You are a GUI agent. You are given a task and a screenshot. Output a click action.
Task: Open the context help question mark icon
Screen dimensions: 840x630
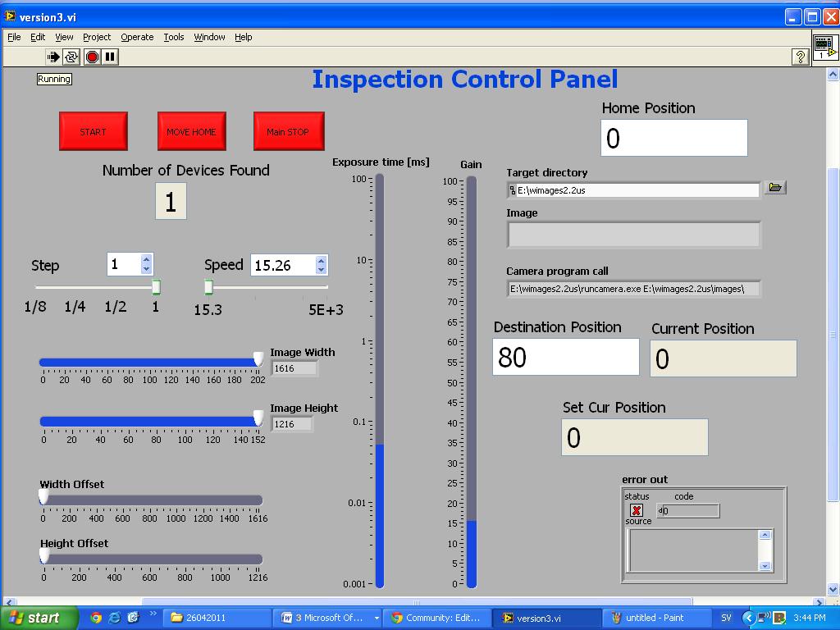point(800,57)
